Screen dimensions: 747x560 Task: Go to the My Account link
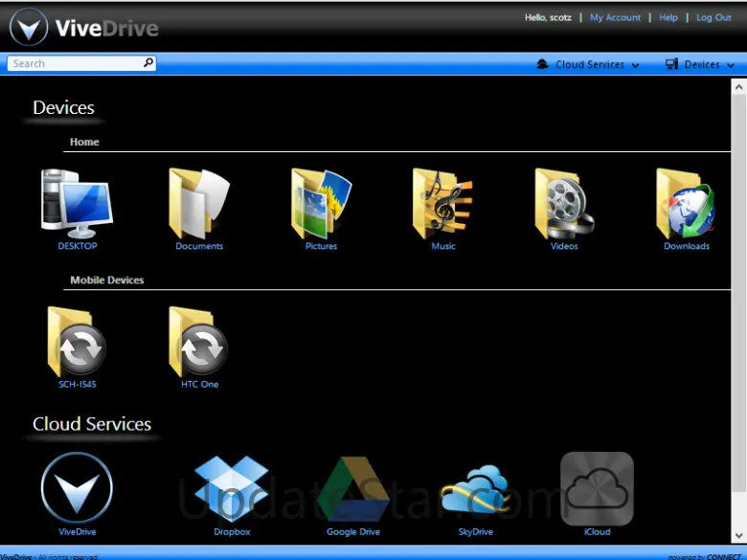615,17
